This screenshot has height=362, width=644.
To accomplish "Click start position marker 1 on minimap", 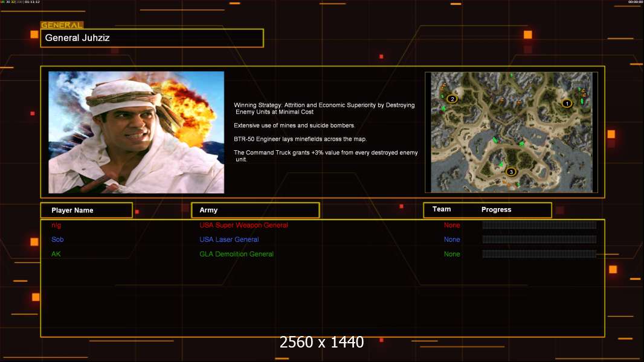I will 567,104.
